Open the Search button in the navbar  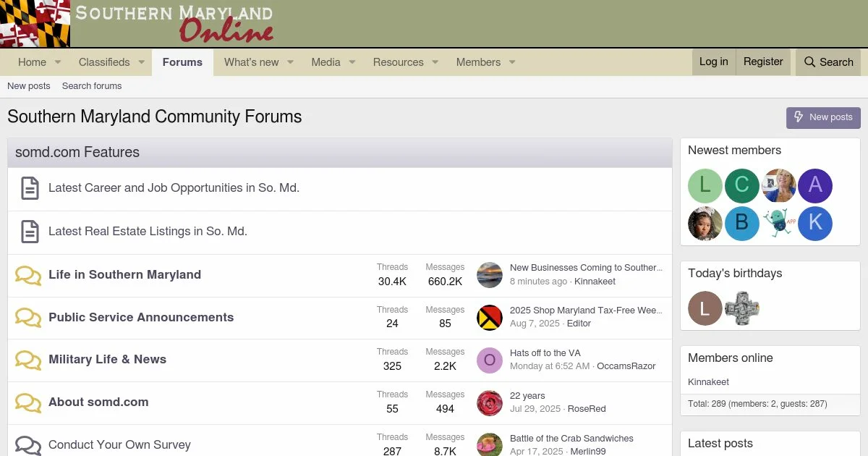[x=828, y=62]
